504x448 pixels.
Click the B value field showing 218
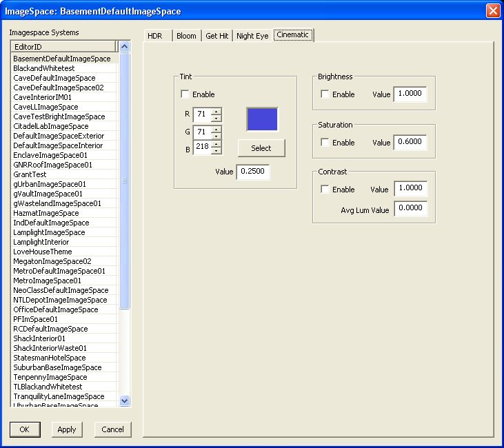click(202, 147)
